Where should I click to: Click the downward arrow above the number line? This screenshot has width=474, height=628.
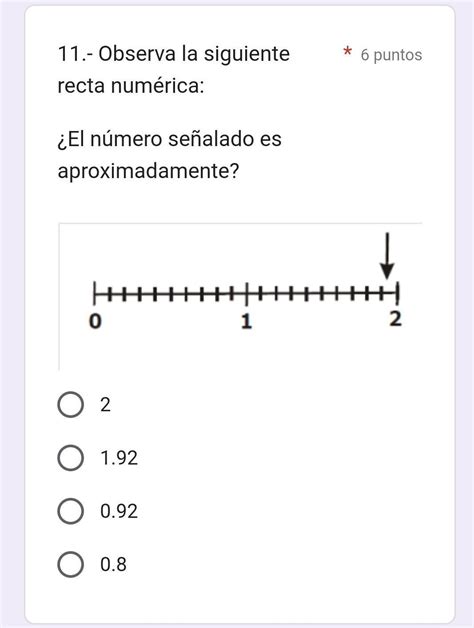tap(387, 256)
